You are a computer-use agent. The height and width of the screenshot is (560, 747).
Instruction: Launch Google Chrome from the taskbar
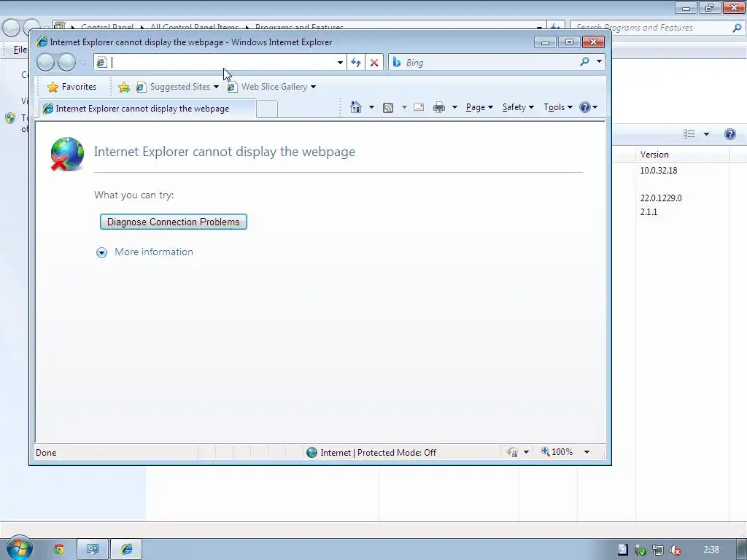pyautogui.click(x=59, y=549)
